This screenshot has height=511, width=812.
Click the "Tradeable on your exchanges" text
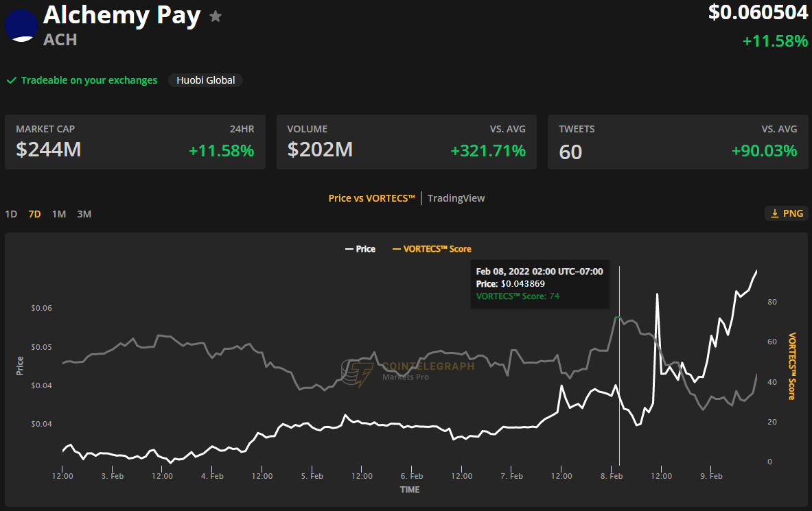[x=89, y=80]
